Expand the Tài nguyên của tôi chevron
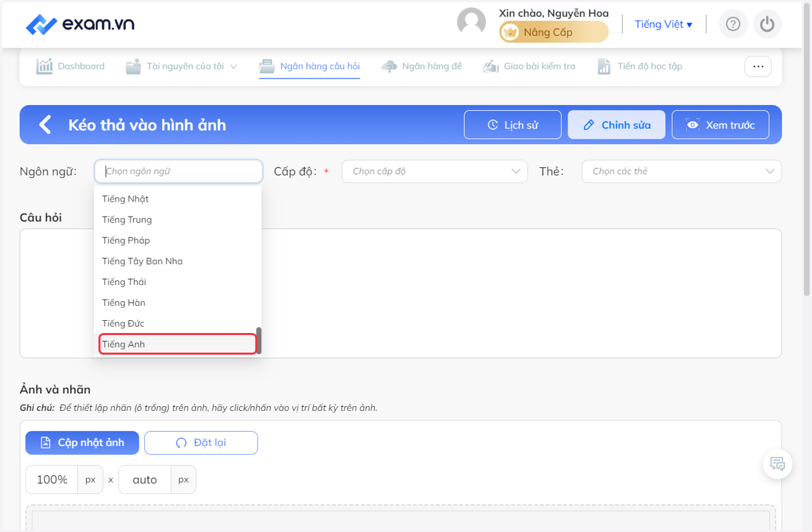812x532 pixels. click(233, 66)
